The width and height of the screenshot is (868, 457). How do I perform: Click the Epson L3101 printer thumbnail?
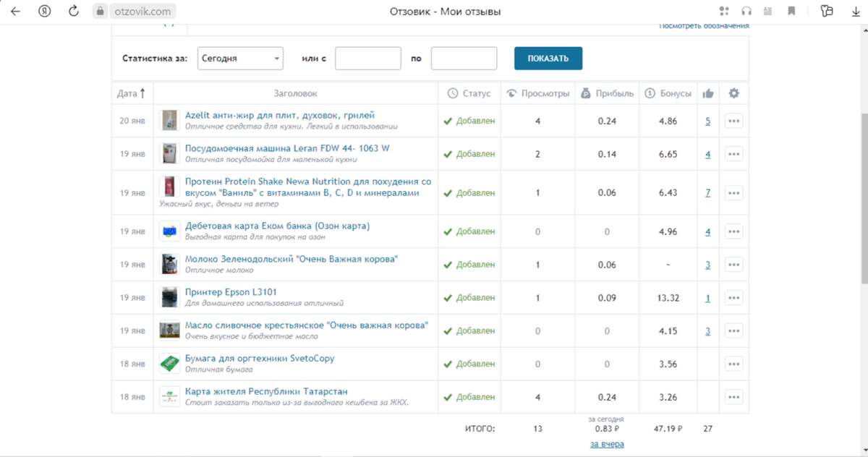[169, 297]
